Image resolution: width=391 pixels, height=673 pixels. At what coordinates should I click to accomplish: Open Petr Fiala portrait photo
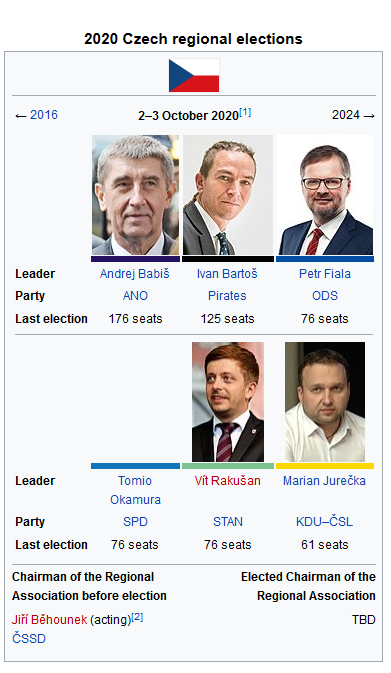tap(325, 195)
